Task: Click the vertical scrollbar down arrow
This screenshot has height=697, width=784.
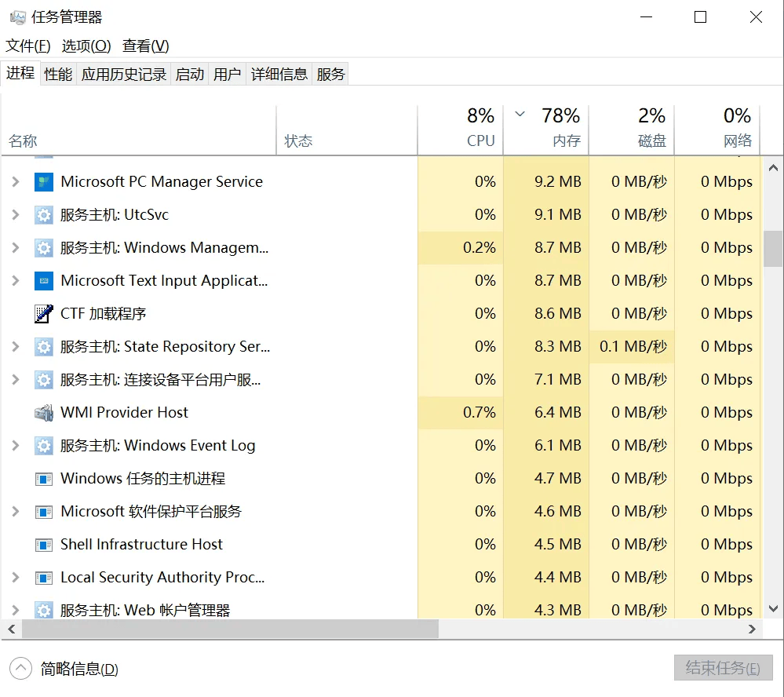Action: pos(772,608)
